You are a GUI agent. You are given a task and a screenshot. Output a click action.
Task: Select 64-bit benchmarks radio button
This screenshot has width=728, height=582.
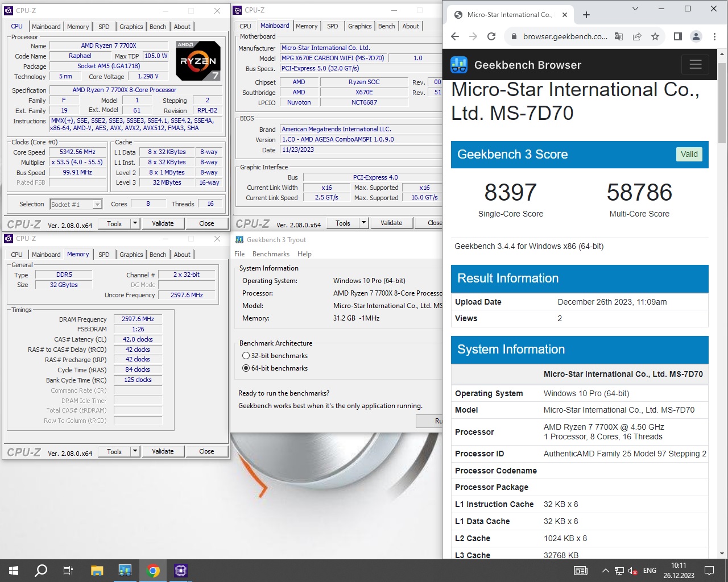point(246,368)
